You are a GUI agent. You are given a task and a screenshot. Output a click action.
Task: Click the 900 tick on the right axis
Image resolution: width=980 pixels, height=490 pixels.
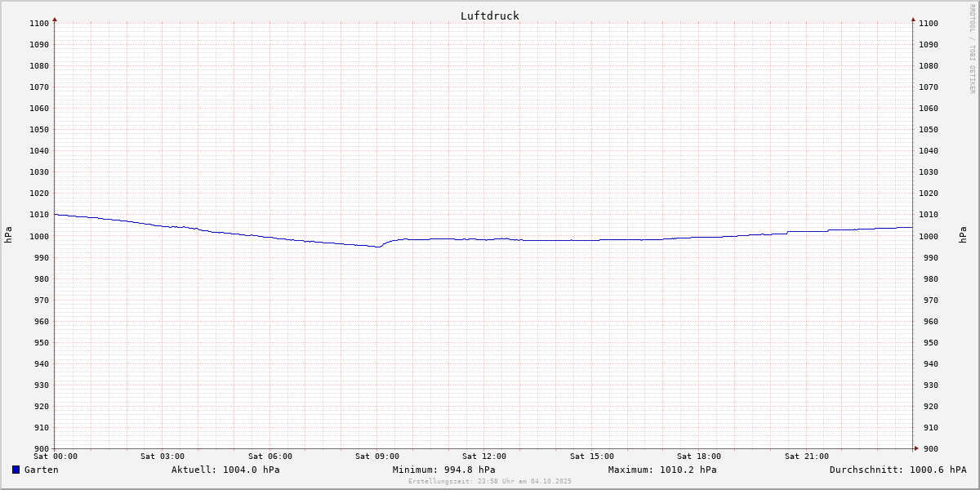928,448
